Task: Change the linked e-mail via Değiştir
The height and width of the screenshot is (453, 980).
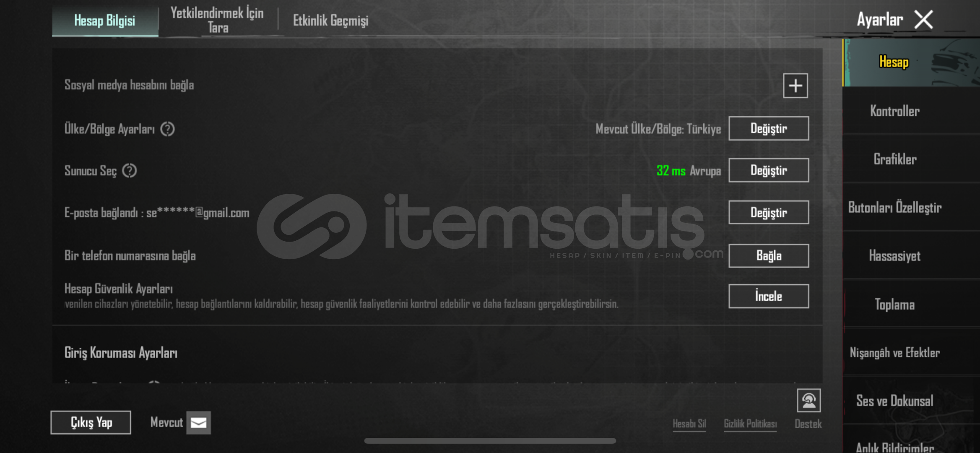Action: click(768, 212)
